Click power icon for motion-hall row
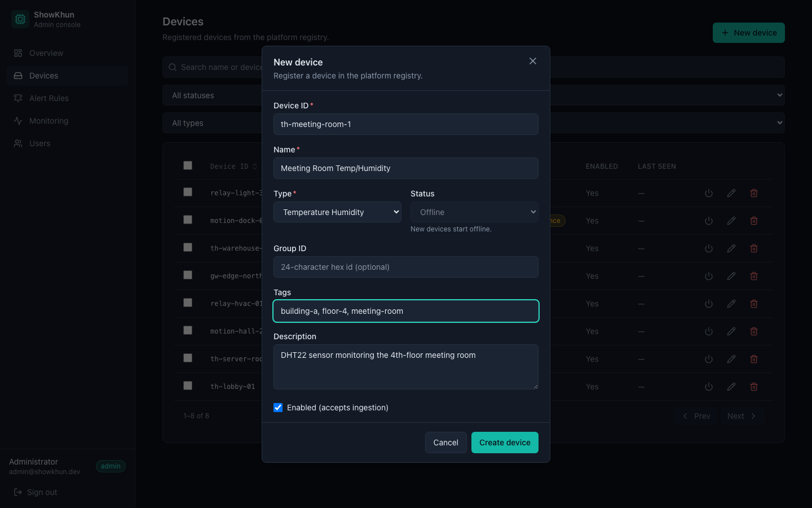This screenshot has width=812, height=508. [x=709, y=331]
